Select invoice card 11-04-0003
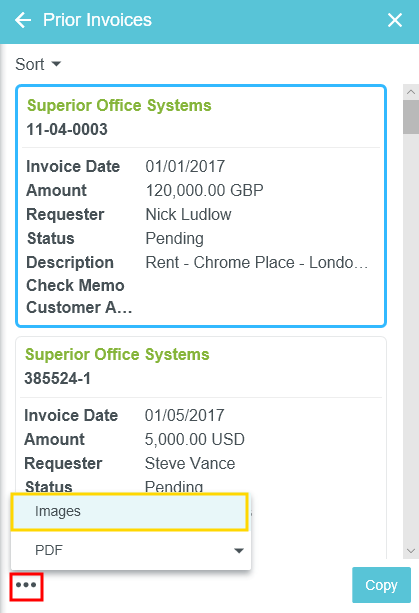The height and width of the screenshot is (613, 419). pos(201,206)
